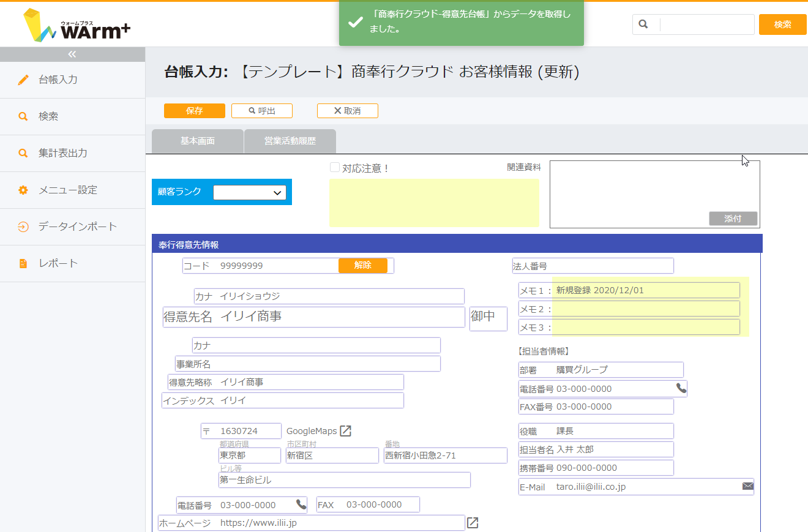Click the インデックス field
Screen dimensions: 808x532
283,400
